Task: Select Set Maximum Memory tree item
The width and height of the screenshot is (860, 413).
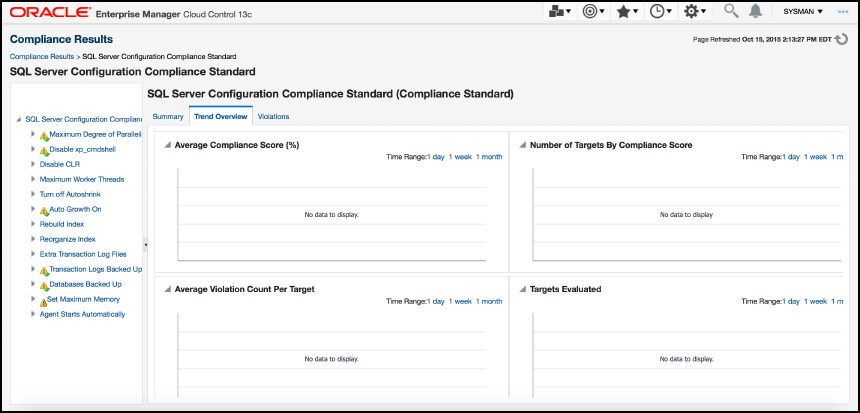Action: point(83,299)
